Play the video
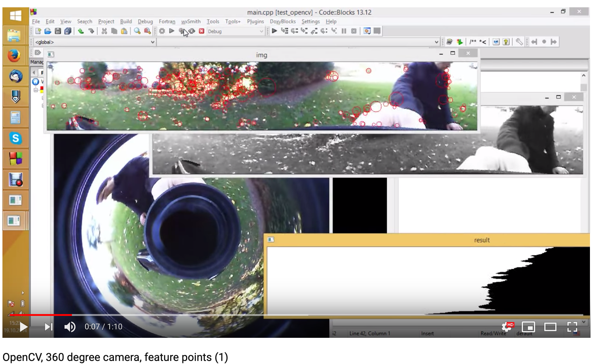 click(23, 327)
